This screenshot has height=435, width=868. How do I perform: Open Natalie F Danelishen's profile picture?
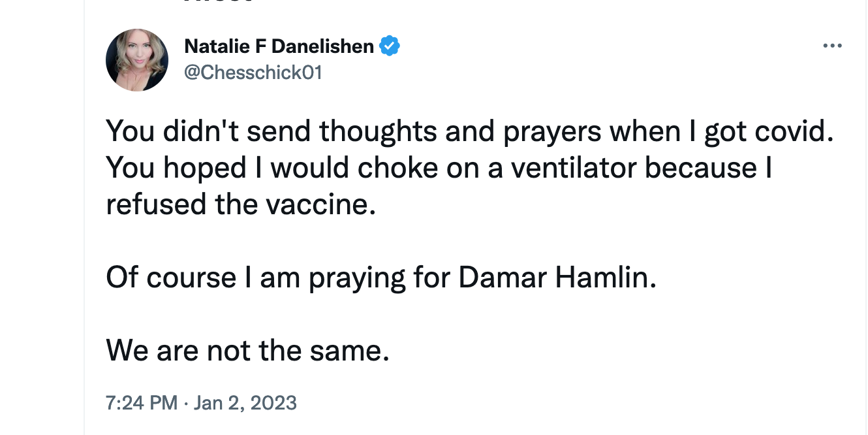[137, 60]
